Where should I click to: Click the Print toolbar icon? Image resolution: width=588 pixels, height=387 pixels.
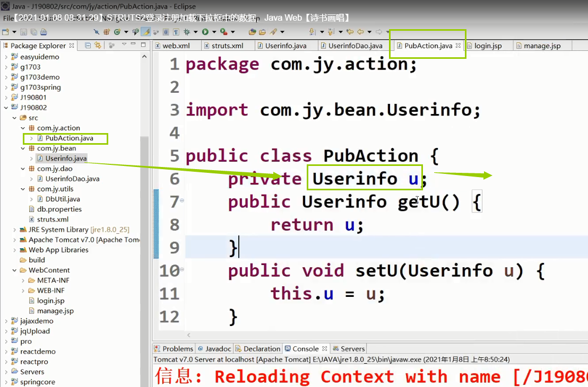(x=44, y=32)
